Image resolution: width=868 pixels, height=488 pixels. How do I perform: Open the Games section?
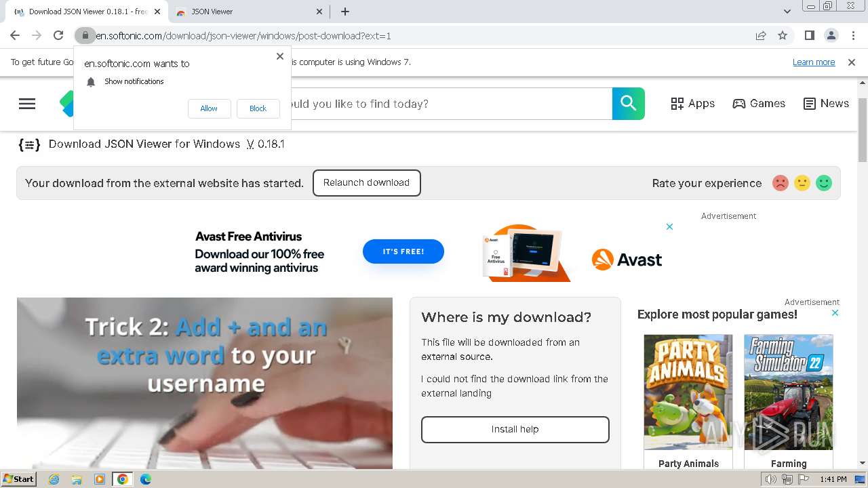(759, 104)
